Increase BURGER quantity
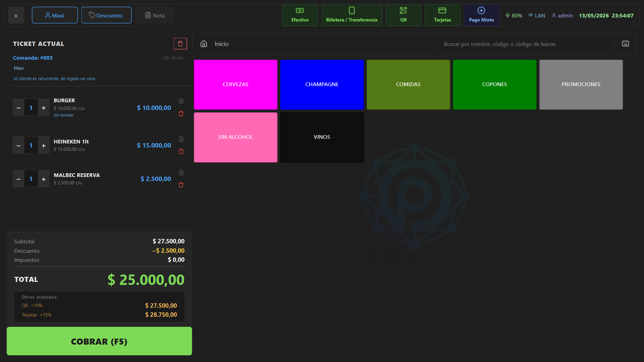 (44, 108)
